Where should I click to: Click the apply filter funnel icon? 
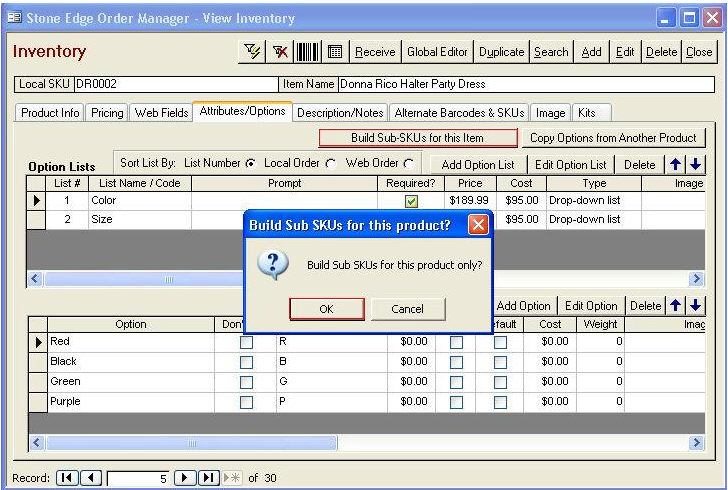point(252,52)
